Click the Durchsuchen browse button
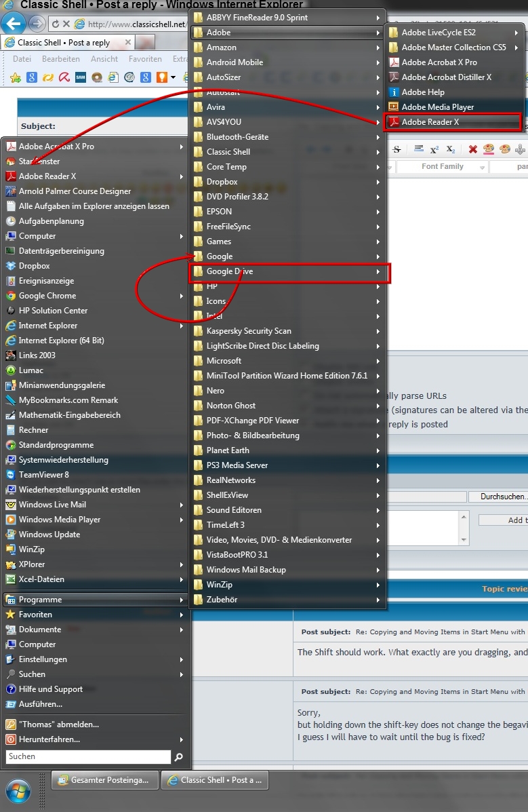Screen dimensions: 528x812 pyautogui.click(x=498, y=496)
